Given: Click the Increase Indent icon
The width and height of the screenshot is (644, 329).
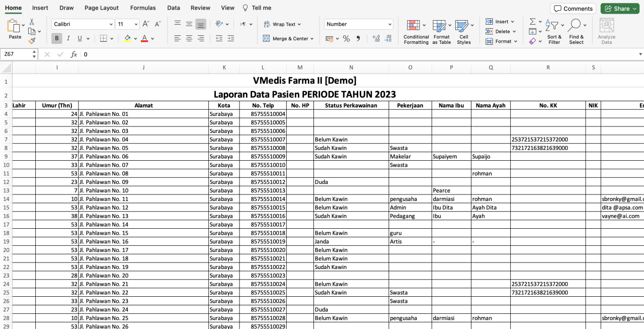Looking at the screenshot, I should tap(230, 38).
